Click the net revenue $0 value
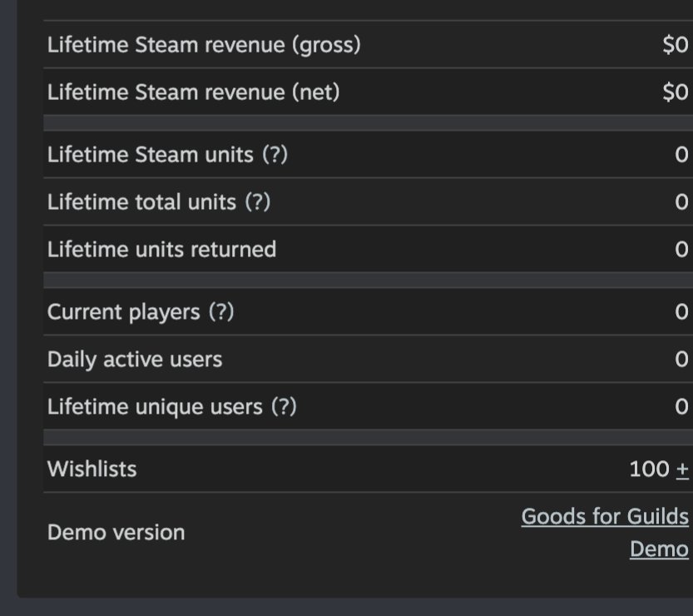The width and height of the screenshot is (693, 616). tap(676, 92)
